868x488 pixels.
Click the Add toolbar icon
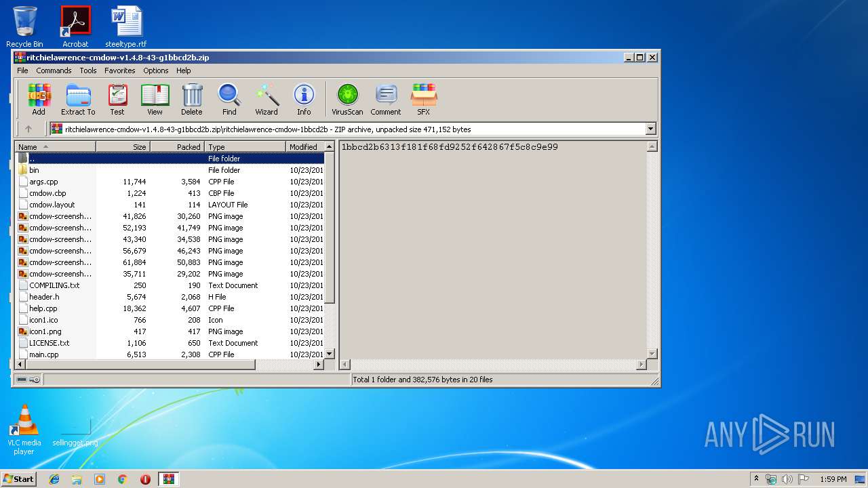click(x=39, y=100)
